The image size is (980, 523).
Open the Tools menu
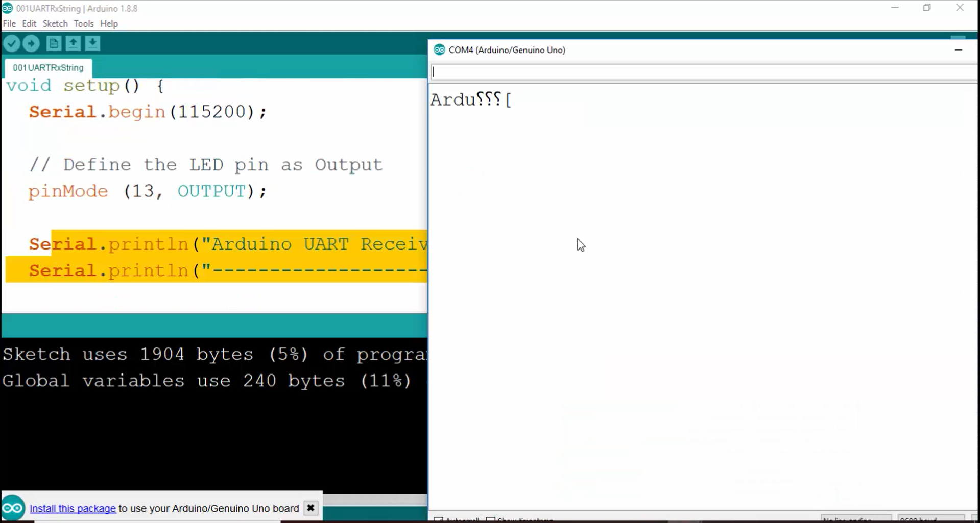pyautogui.click(x=83, y=23)
